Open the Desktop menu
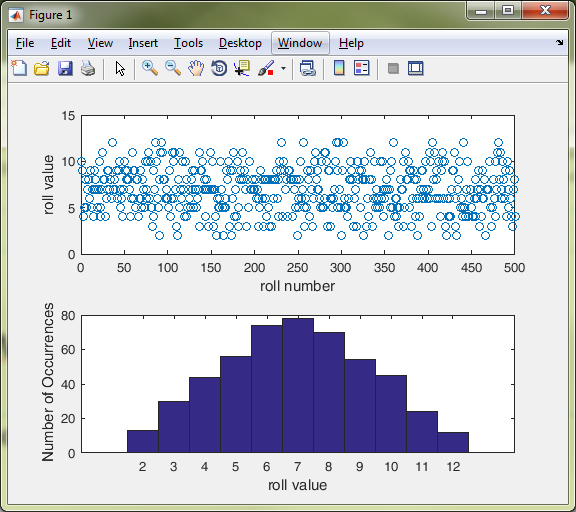The width and height of the screenshot is (576, 512). 240,43
